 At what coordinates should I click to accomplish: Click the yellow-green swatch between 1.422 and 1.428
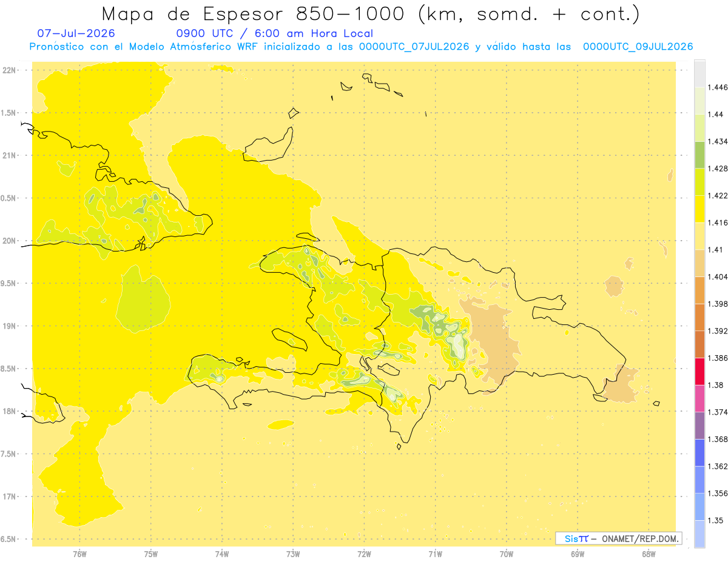[x=699, y=182]
